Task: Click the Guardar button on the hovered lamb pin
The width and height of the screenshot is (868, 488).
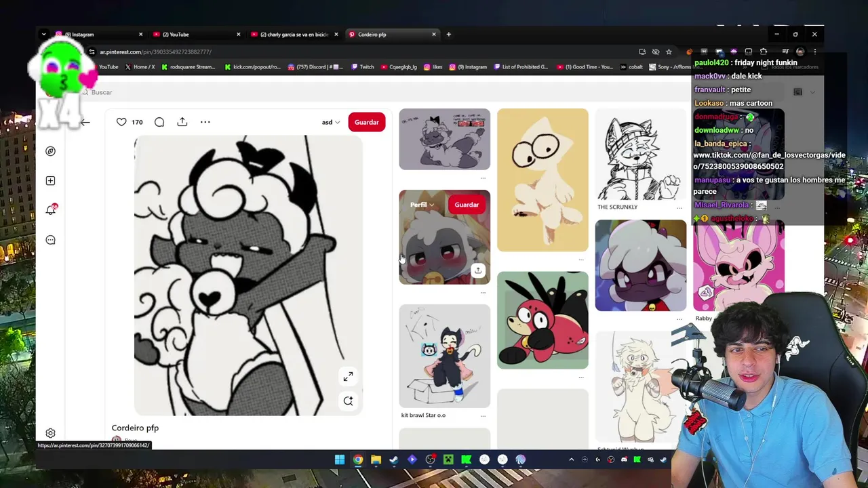Action: (467, 205)
